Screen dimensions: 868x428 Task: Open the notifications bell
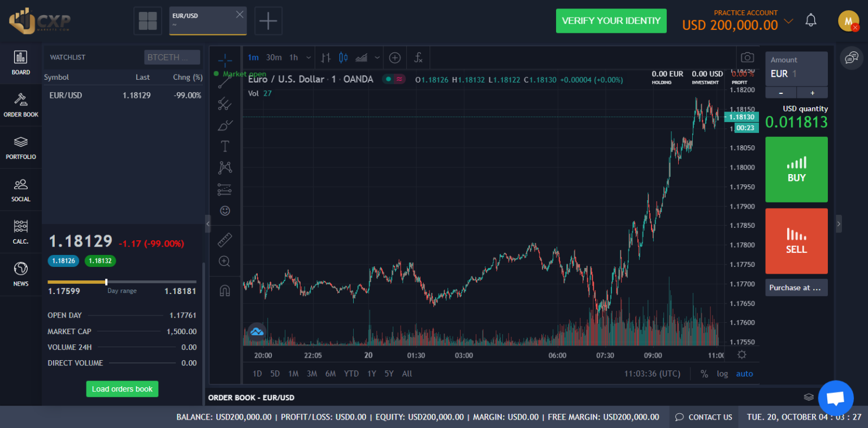[811, 21]
